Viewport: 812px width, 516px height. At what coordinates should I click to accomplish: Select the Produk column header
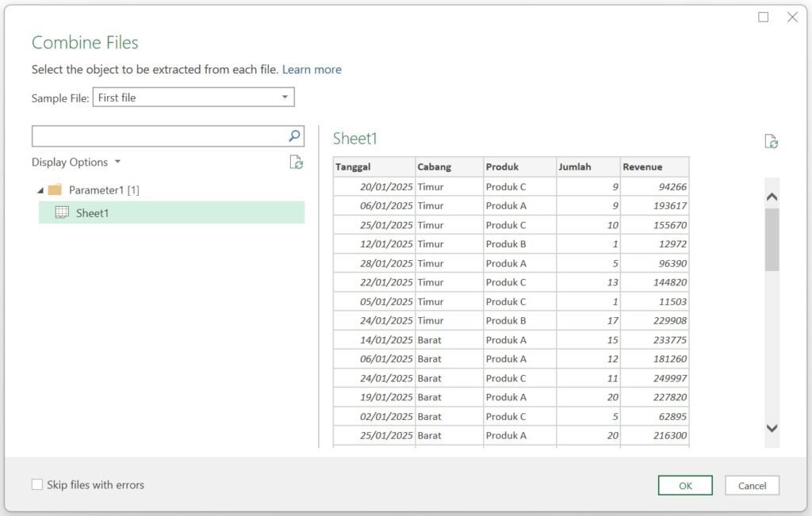pyautogui.click(x=519, y=166)
